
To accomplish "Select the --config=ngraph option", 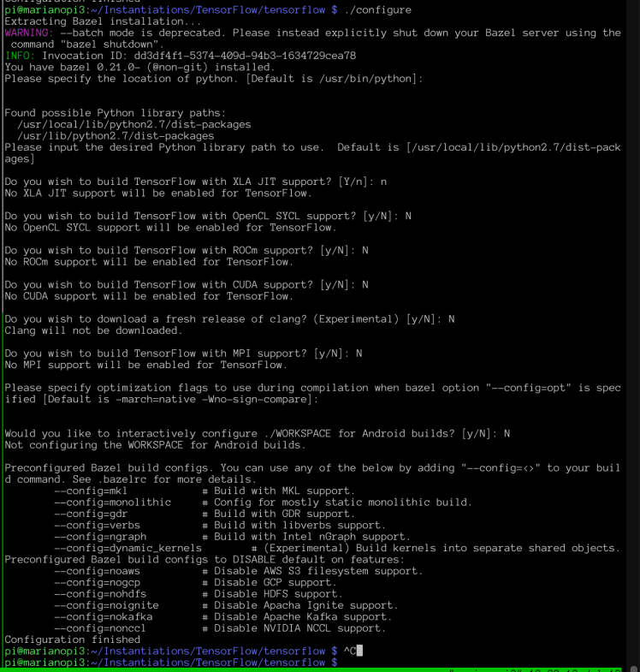I will pyautogui.click(x=100, y=537).
